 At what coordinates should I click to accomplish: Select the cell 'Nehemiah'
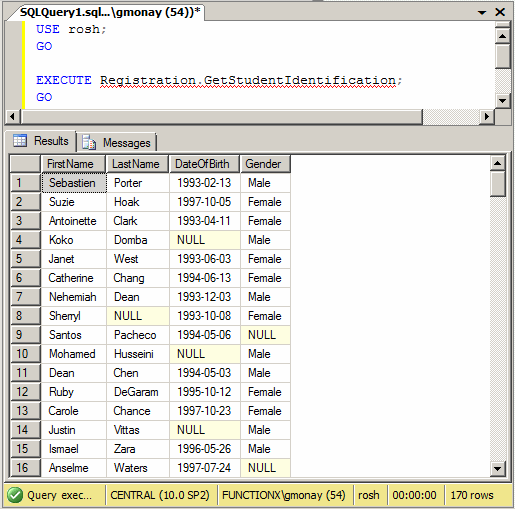tap(74, 297)
